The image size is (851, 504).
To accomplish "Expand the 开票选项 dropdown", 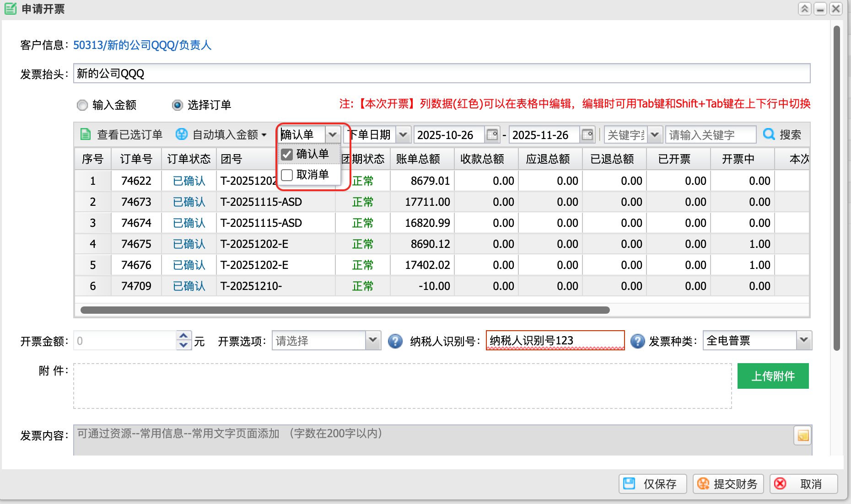I will point(373,341).
